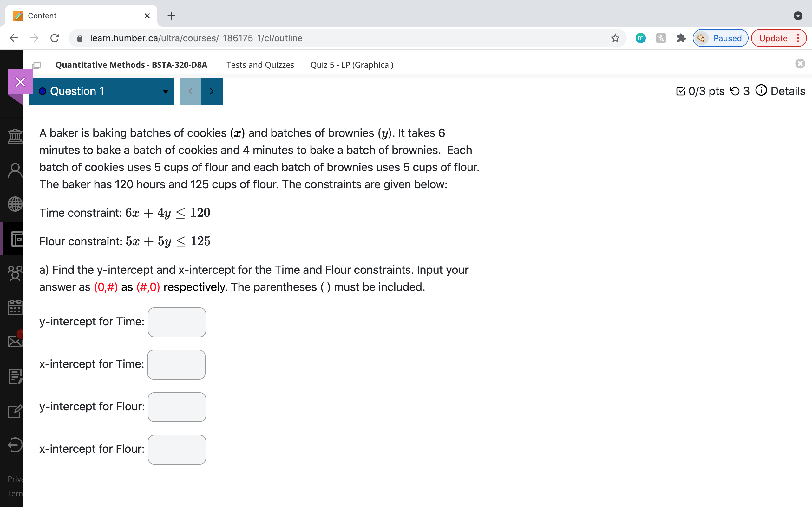This screenshot has height=507, width=812.
Task: Select the Quiz 5 - LP (Graphical) tab
Action: click(351, 65)
